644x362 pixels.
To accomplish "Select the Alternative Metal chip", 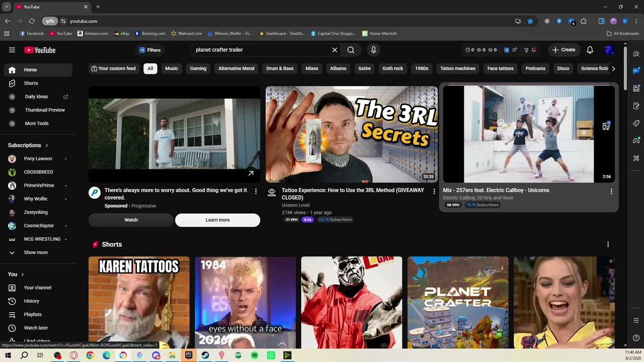I will click(x=236, y=68).
